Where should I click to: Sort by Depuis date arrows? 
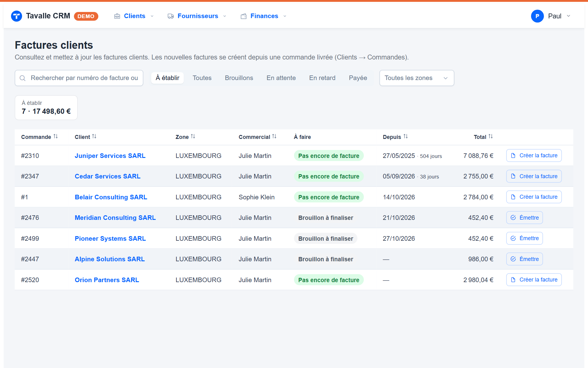(x=405, y=136)
